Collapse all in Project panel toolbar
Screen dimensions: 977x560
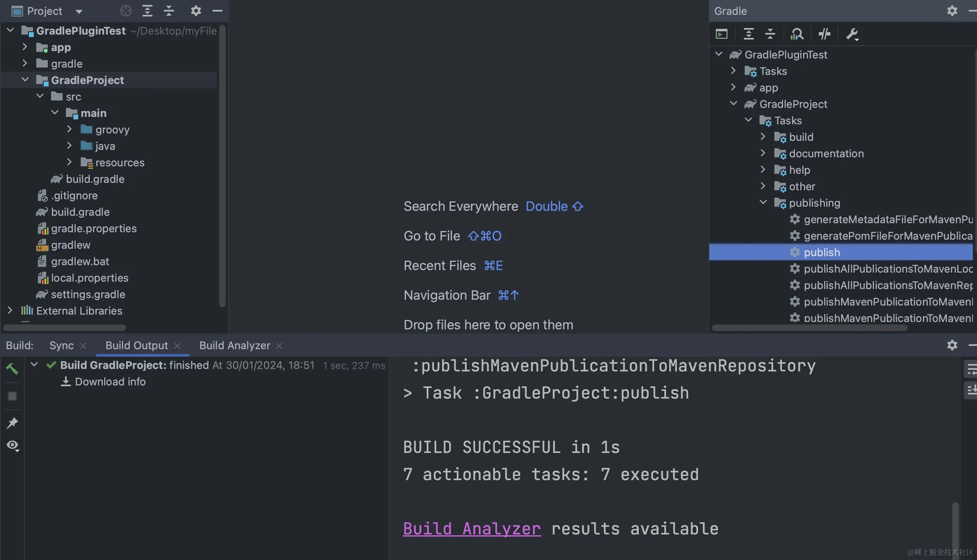169,11
